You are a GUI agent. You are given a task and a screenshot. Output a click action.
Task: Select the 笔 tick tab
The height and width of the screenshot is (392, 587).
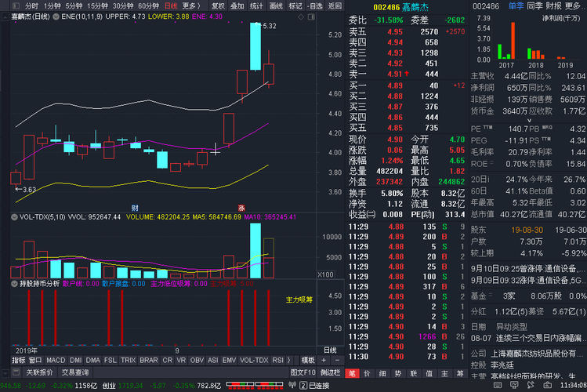(352, 373)
